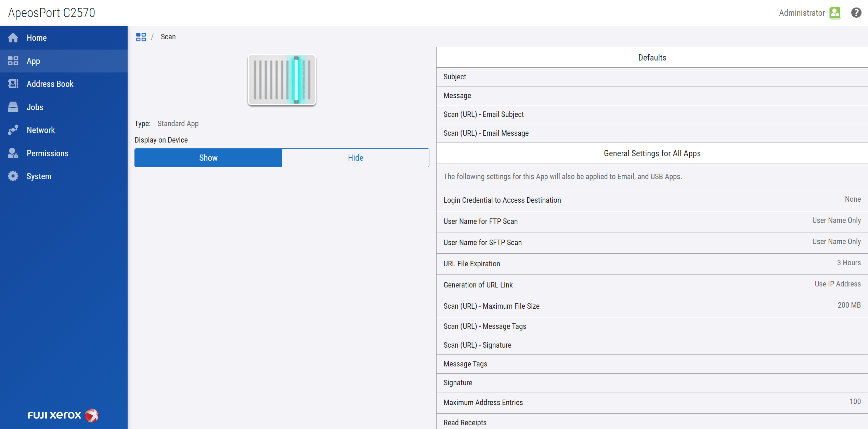Click the Administrator account avatar icon
868x429 pixels.
click(835, 13)
